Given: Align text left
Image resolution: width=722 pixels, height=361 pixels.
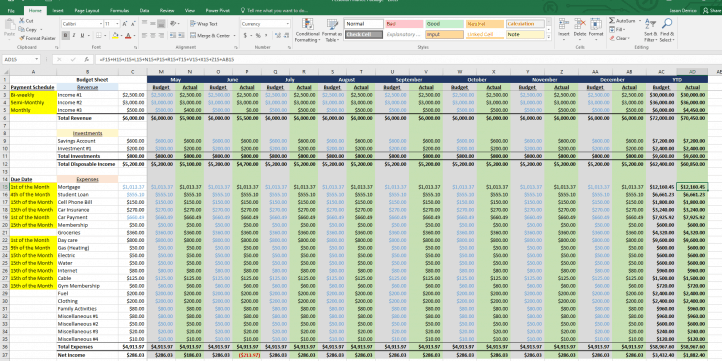Looking at the screenshot, I should tap(145, 35).
